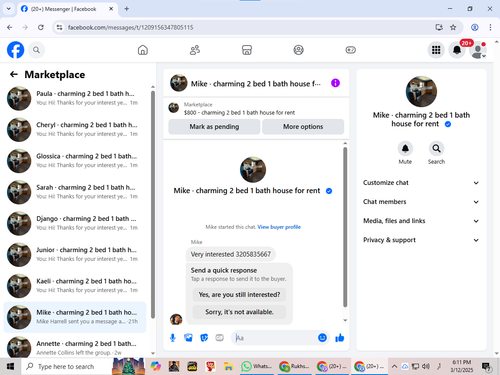
Task: Expand the Chat members section
Action: tap(421, 202)
